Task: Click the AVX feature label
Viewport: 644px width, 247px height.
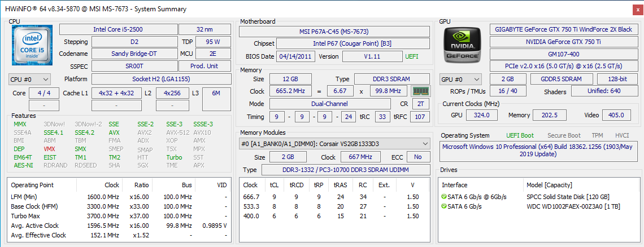Action: [114, 133]
